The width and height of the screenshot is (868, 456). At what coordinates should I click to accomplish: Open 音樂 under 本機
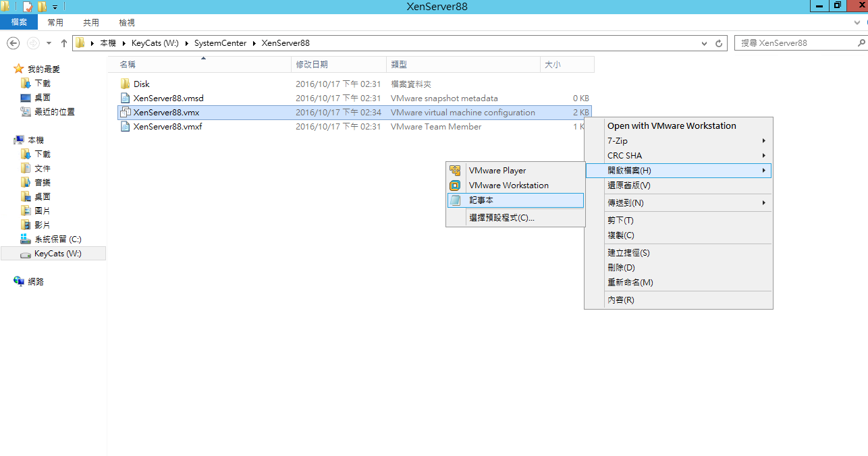coord(43,182)
